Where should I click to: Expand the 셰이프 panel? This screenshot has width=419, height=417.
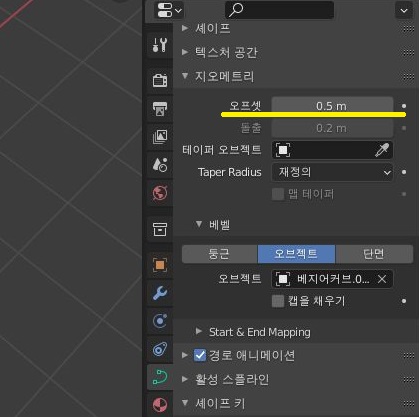click(185, 28)
